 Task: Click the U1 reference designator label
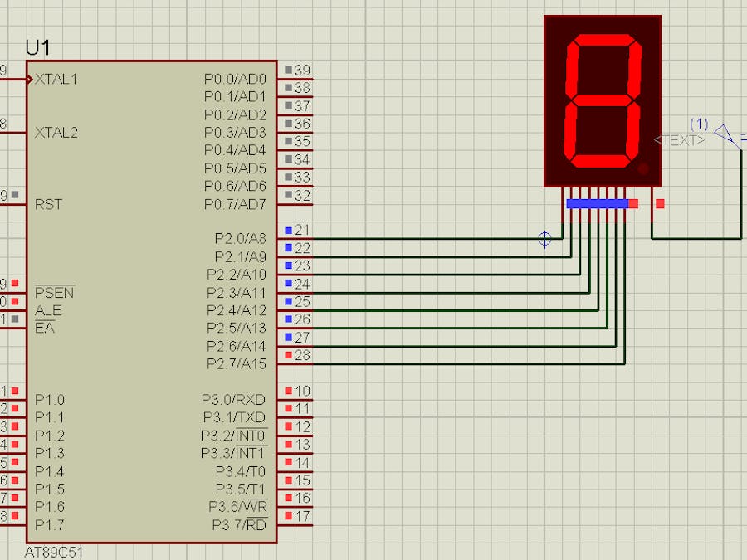pyautogui.click(x=37, y=47)
